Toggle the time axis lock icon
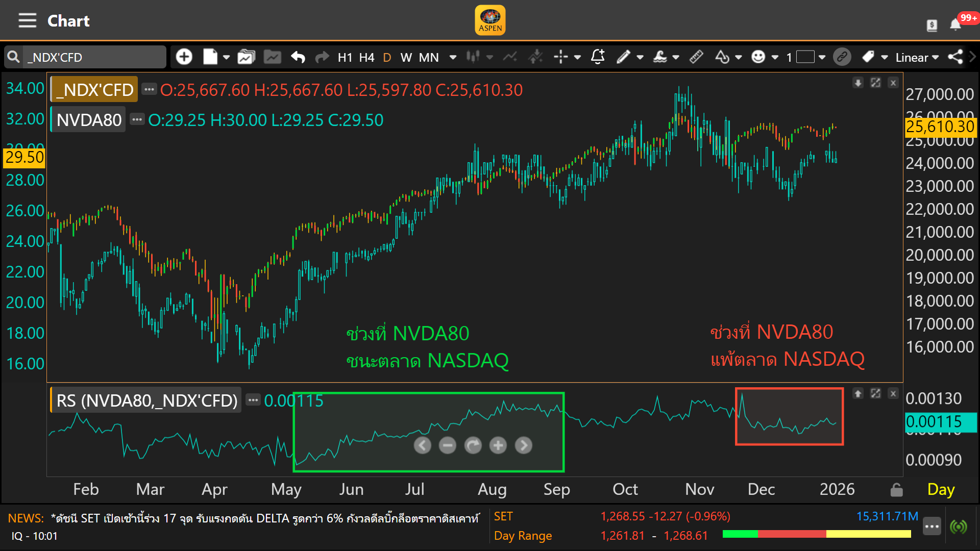The height and width of the screenshot is (551, 980). tap(896, 490)
